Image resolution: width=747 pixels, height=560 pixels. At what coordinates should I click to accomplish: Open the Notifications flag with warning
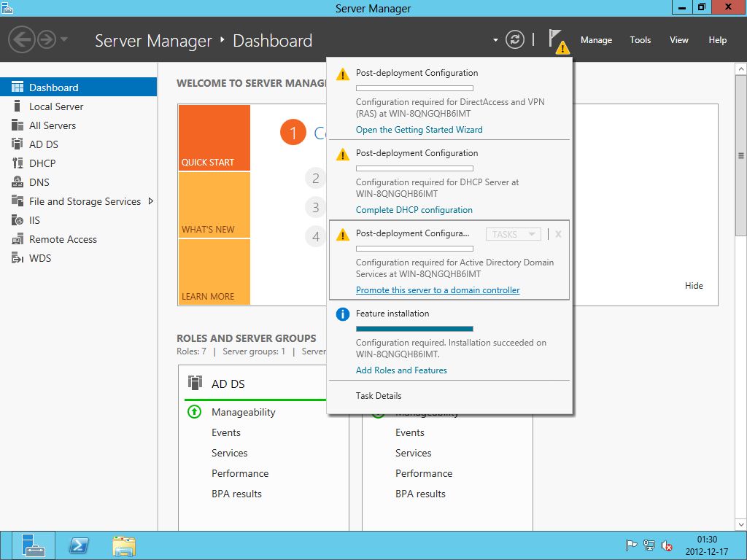pyautogui.click(x=558, y=41)
